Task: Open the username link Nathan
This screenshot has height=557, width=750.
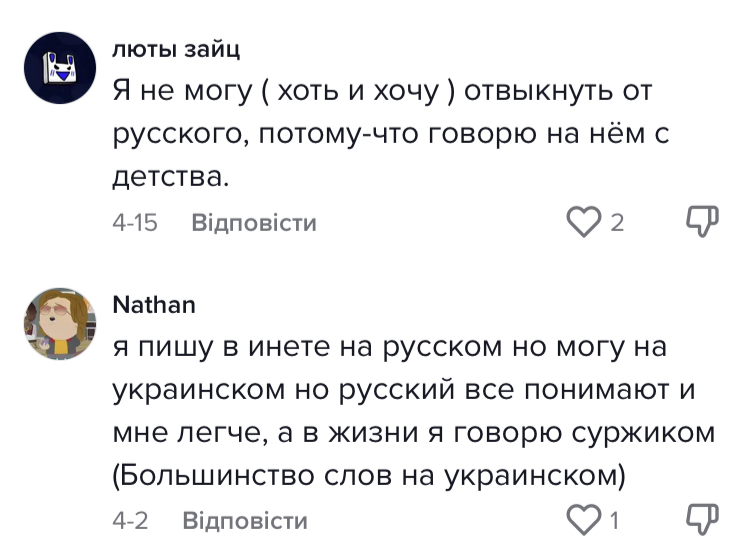Action: point(153,304)
